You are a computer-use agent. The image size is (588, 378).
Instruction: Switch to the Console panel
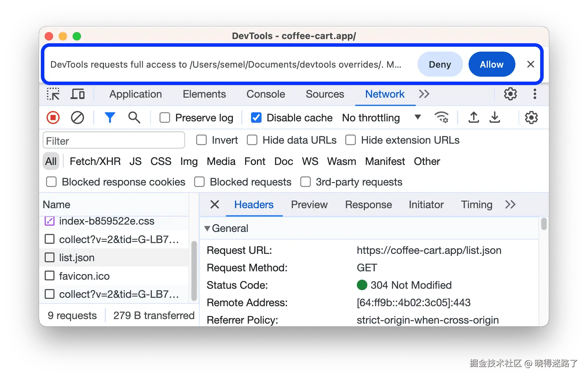coord(265,94)
